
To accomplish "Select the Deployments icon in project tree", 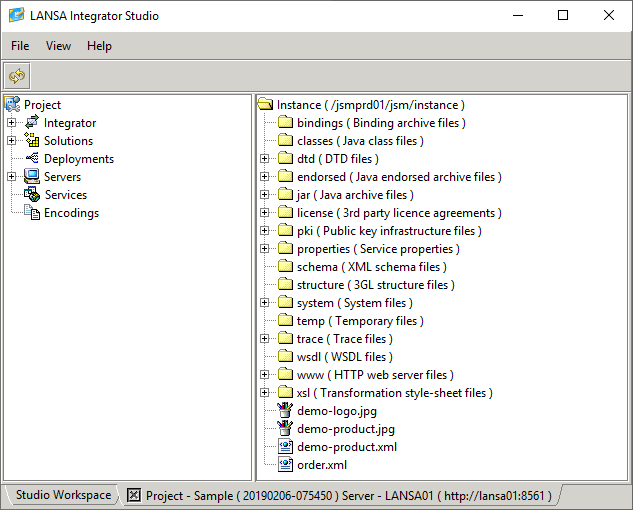I will (x=32, y=159).
